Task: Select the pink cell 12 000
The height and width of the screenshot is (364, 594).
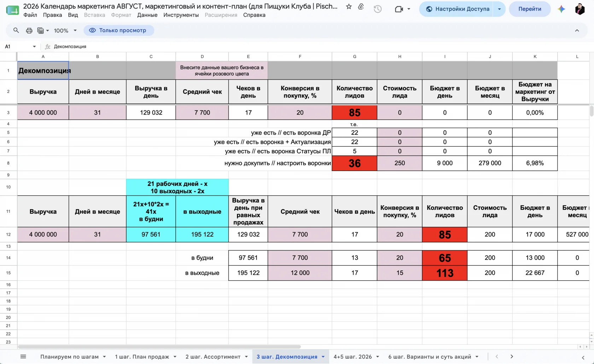Action: (x=300, y=273)
